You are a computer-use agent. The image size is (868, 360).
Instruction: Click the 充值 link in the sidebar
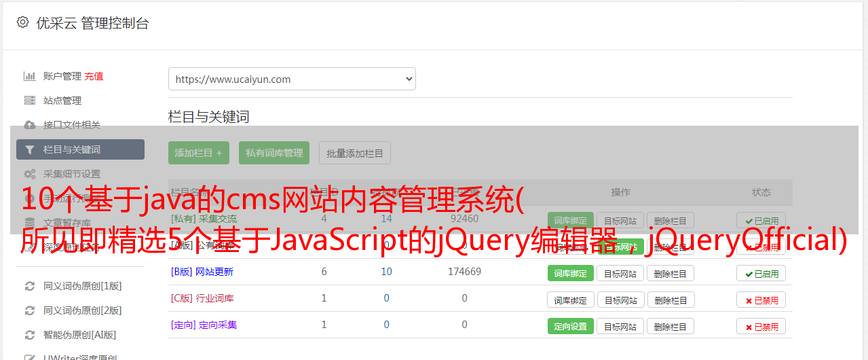pyautogui.click(x=94, y=76)
